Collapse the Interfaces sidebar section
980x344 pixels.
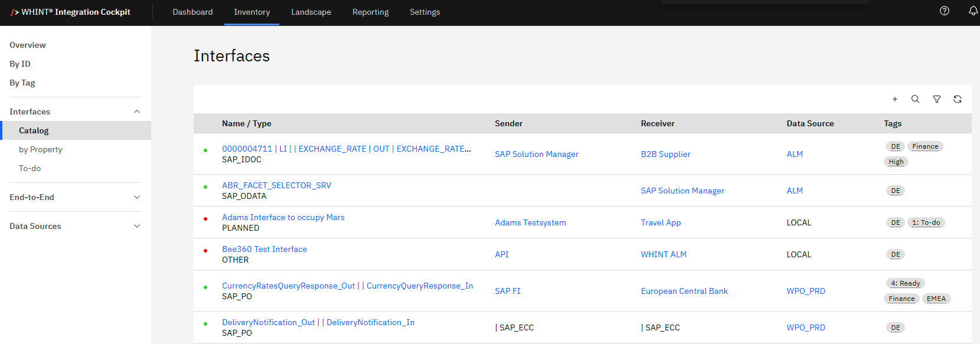137,112
